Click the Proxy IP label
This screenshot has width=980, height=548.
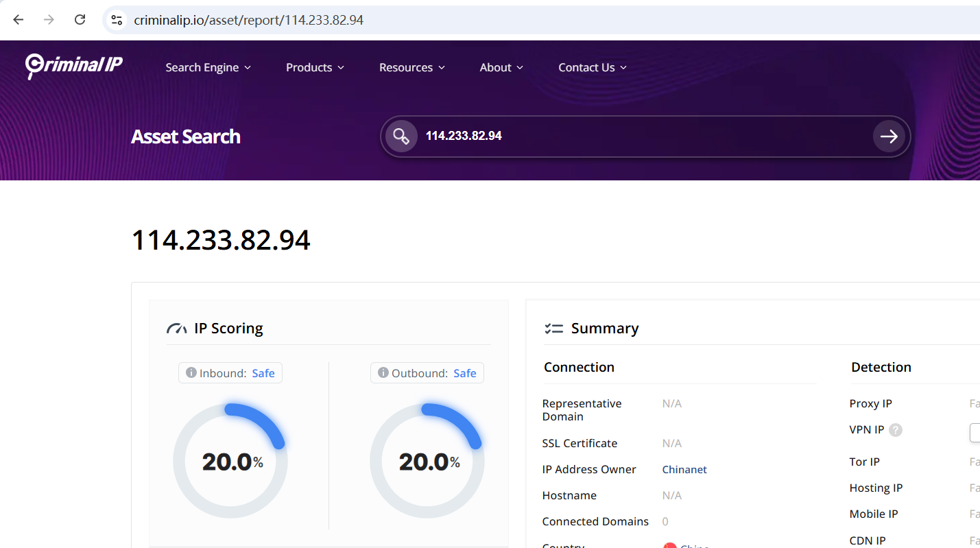tap(871, 404)
